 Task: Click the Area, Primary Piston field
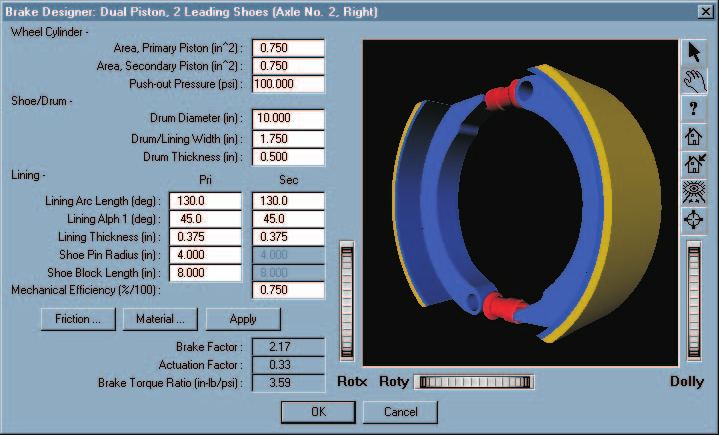(x=288, y=48)
